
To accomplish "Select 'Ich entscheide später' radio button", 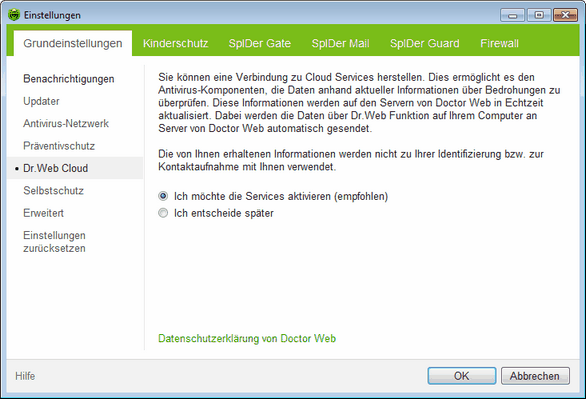I will coord(163,213).
